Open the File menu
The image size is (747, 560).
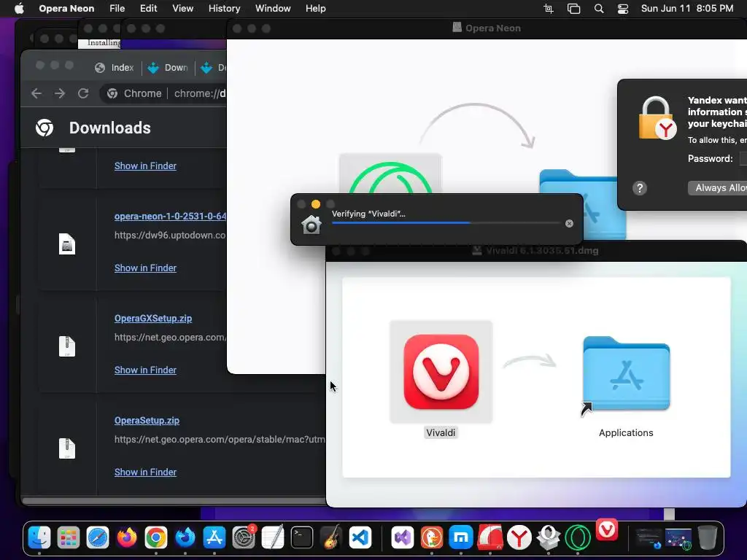[117, 9]
